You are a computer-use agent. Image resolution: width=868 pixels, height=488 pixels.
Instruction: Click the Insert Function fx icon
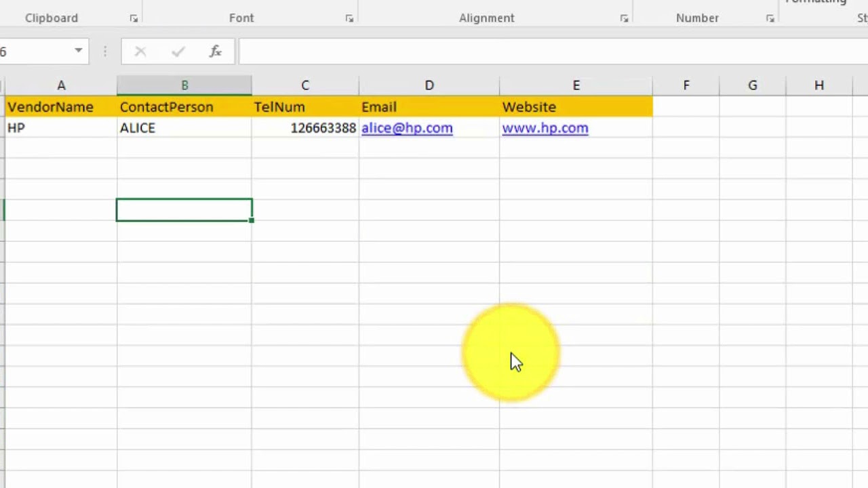216,52
